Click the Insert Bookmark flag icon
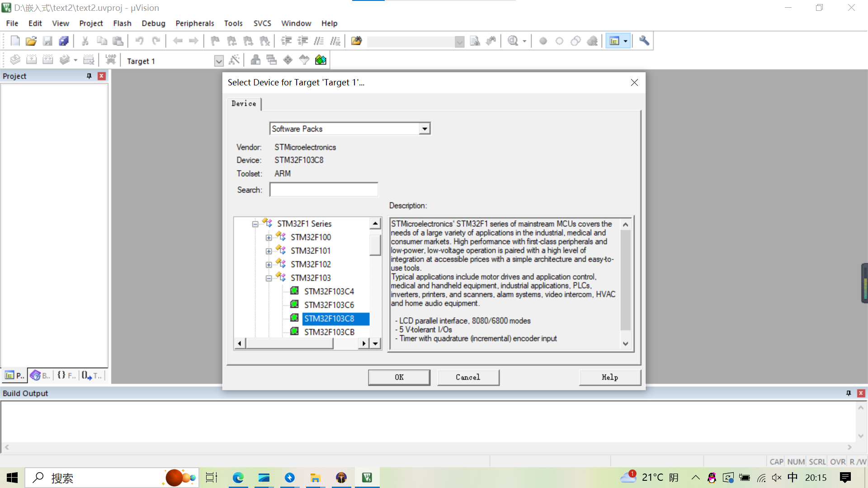This screenshot has height=488, width=868. [x=215, y=41]
